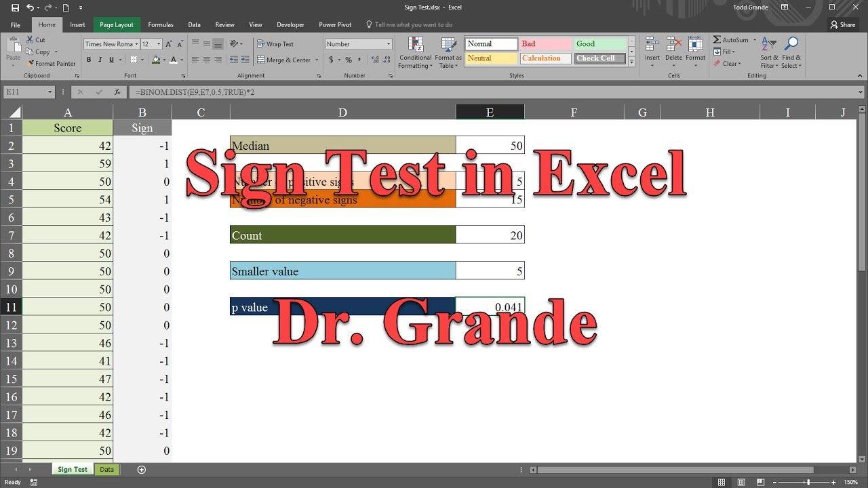
Task: Click the Save icon in the quick access toolbar
Action: coord(15,7)
